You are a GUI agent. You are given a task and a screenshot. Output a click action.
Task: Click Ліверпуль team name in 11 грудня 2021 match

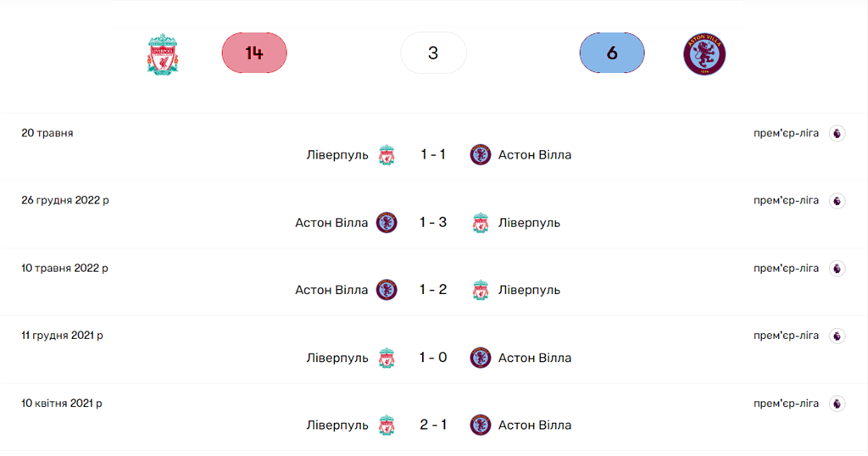(x=337, y=358)
